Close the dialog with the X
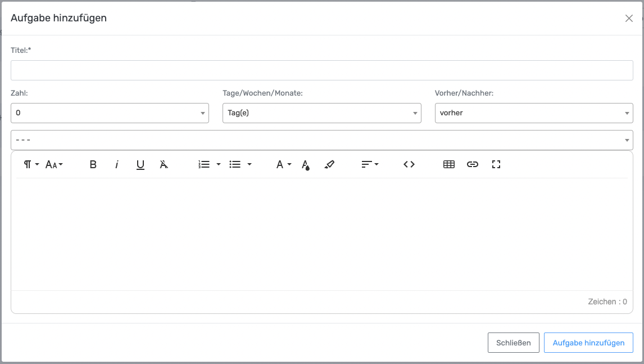 [629, 18]
